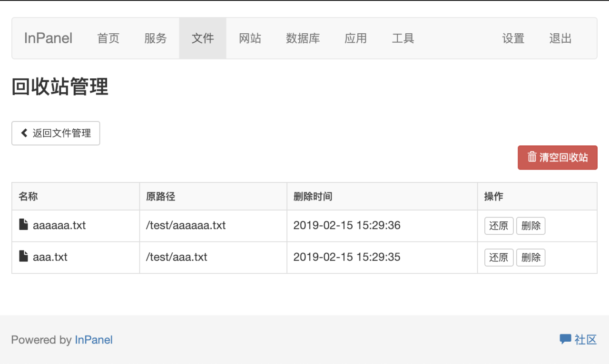This screenshot has width=609, height=364.
Task: Switch to the 首页 tab
Action: [108, 38]
